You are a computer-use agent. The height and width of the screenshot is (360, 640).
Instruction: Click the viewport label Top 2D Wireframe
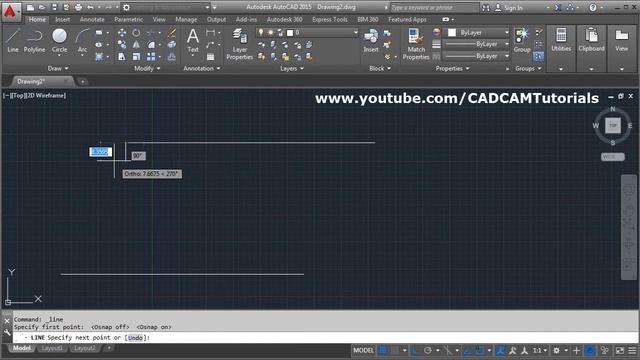(x=34, y=96)
